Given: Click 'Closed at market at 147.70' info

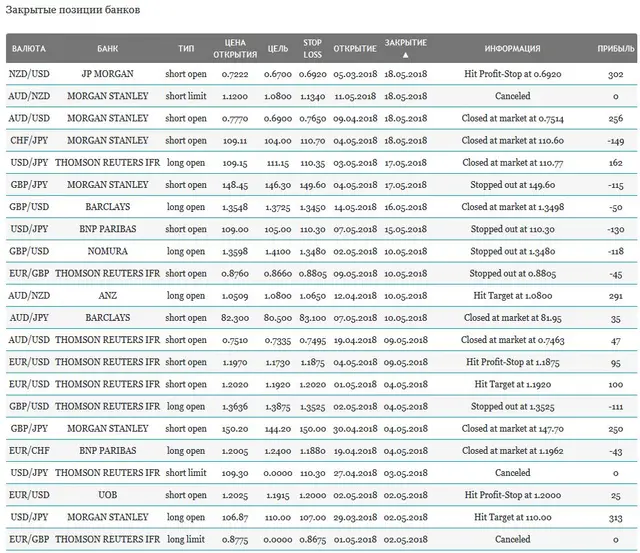Looking at the screenshot, I should (513, 429).
